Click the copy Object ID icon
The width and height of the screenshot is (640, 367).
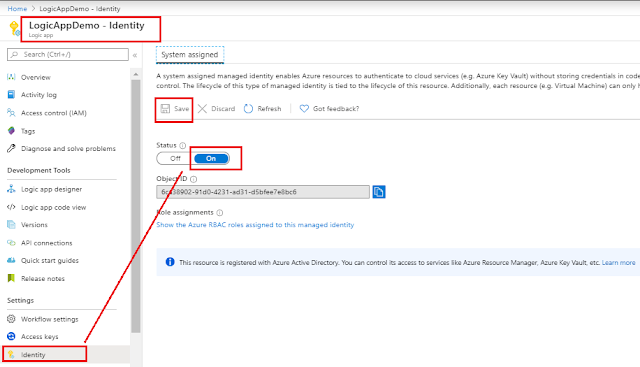[x=379, y=192]
